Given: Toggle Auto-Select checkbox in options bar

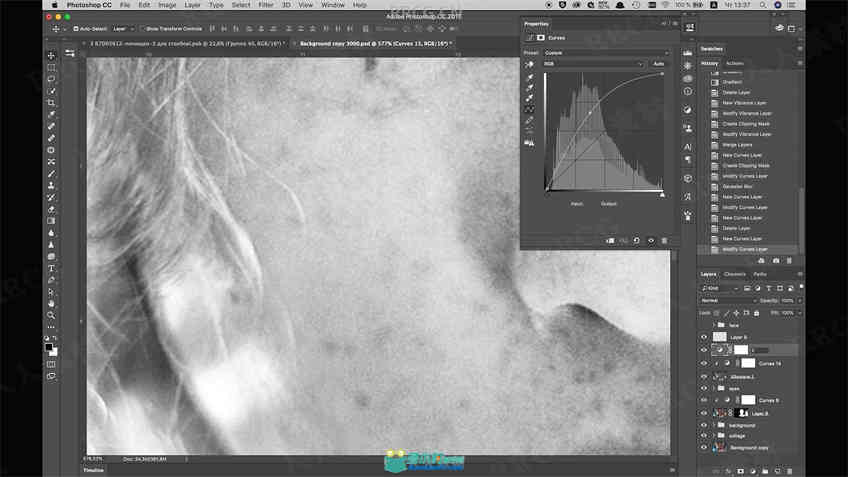Looking at the screenshot, I should click(x=76, y=29).
